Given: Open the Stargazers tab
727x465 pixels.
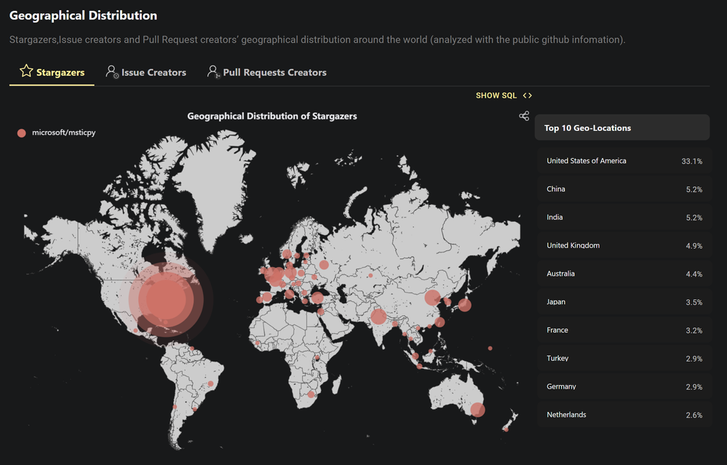Looking at the screenshot, I should click(x=52, y=72).
